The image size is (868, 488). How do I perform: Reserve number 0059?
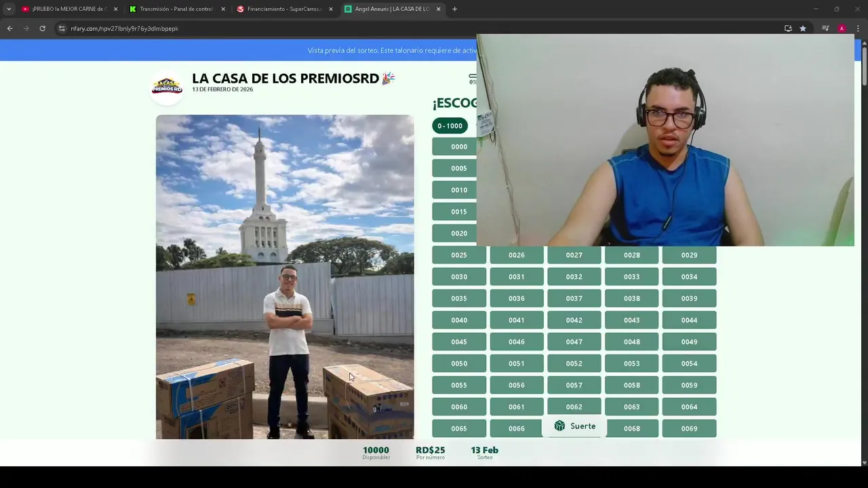pos(689,385)
